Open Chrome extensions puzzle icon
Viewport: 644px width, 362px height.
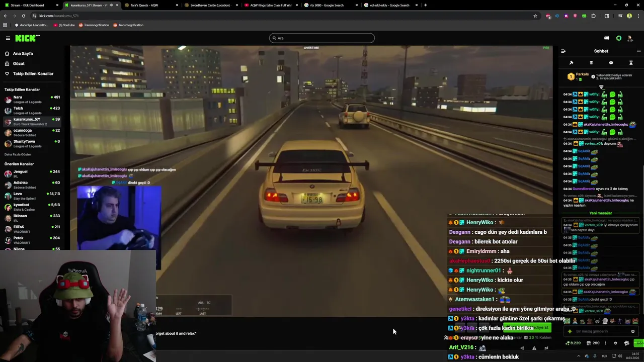[x=593, y=16]
